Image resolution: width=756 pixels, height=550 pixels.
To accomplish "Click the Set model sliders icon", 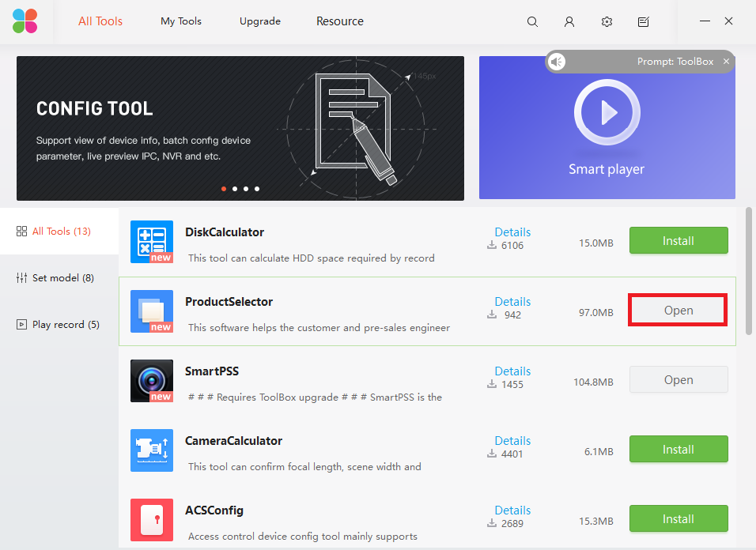I will point(21,278).
